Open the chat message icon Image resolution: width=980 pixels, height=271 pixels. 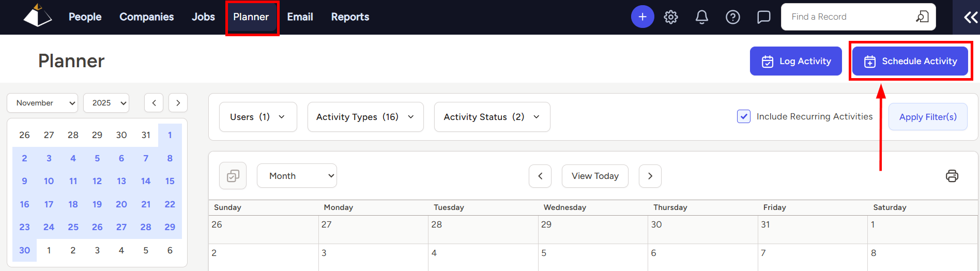pyautogui.click(x=764, y=17)
